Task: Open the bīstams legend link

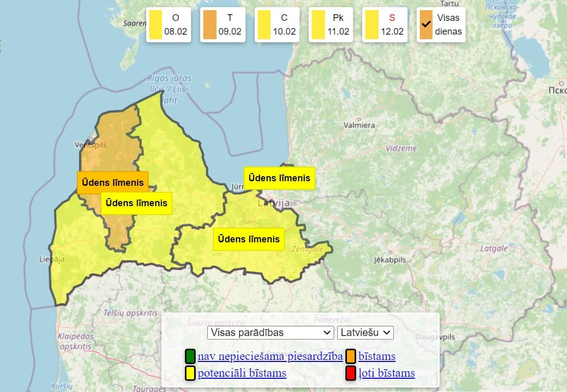Action: 377,356
